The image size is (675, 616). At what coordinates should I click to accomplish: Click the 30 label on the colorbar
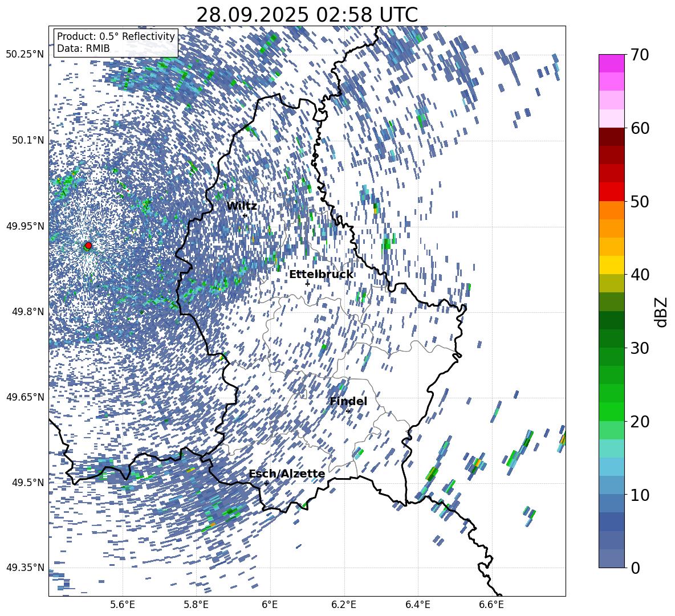pyautogui.click(x=640, y=348)
